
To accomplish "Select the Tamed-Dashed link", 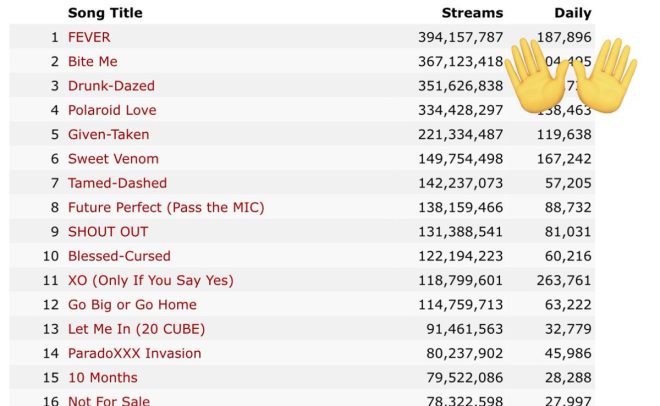I will pyautogui.click(x=117, y=183).
